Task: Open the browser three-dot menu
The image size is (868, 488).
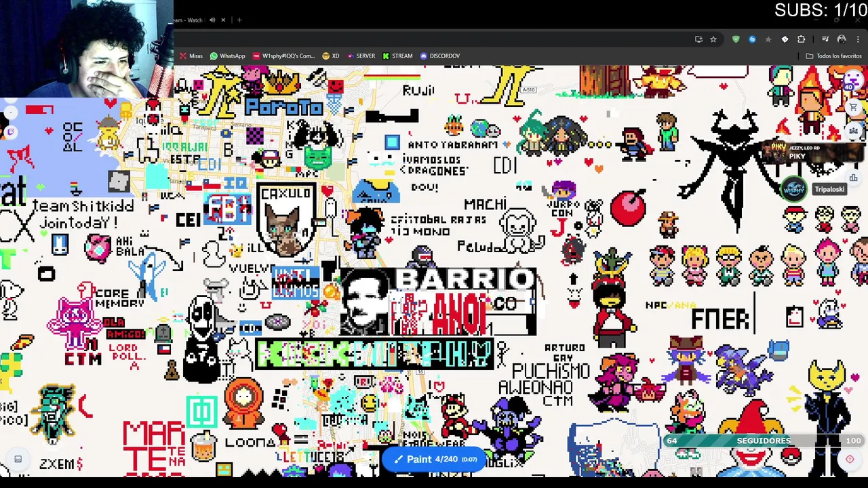Action: tap(858, 39)
